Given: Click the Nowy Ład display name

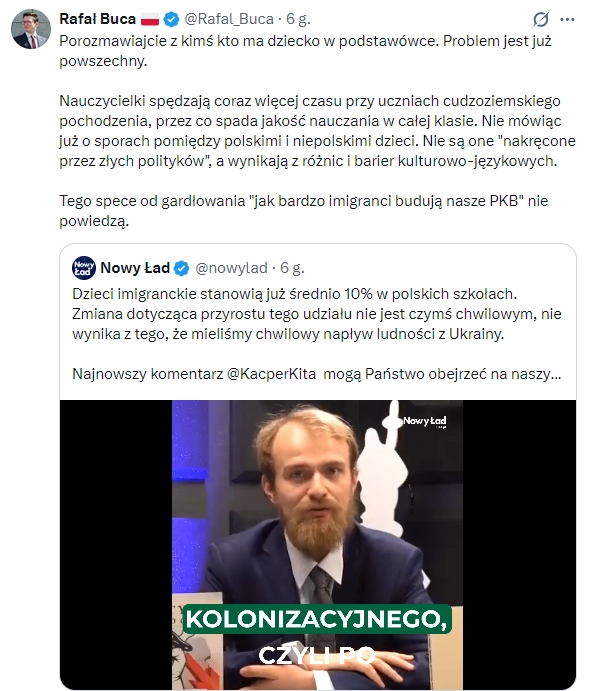Looking at the screenshot, I should pyautogui.click(x=135, y=268).
